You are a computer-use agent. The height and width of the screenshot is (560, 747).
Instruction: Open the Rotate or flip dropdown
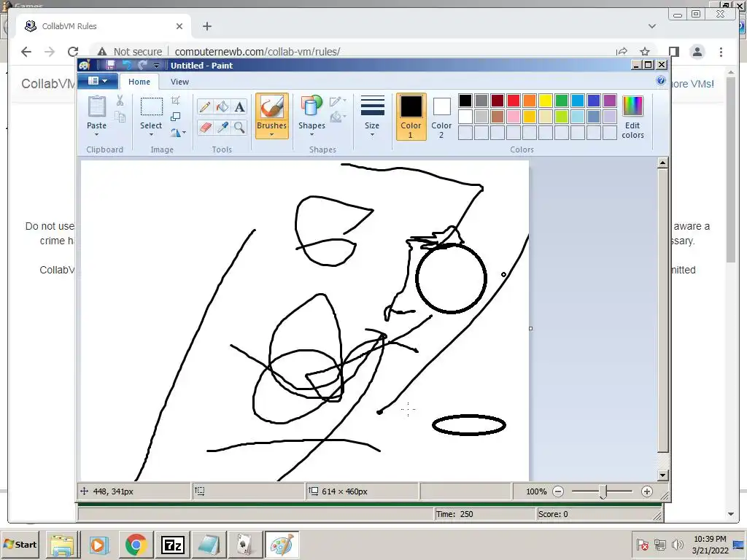[178, 133]
